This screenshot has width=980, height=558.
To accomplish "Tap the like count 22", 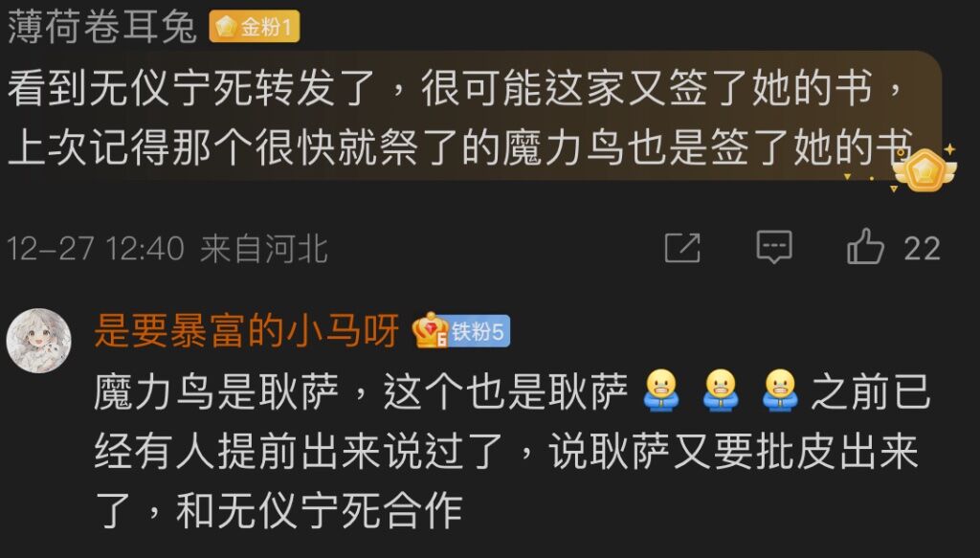I will pyautogui.click(x=922, y=249).
